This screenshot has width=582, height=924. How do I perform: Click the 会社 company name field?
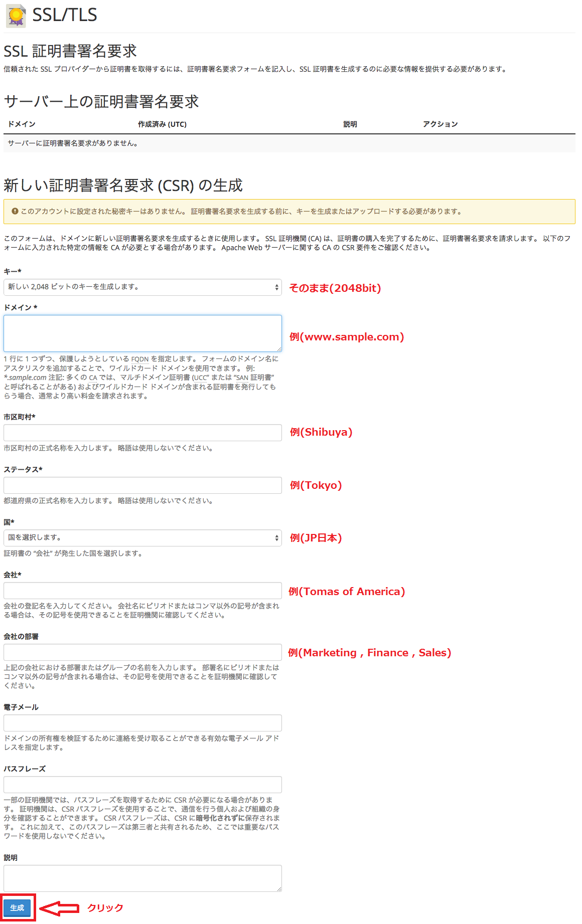tap(142, 591)
